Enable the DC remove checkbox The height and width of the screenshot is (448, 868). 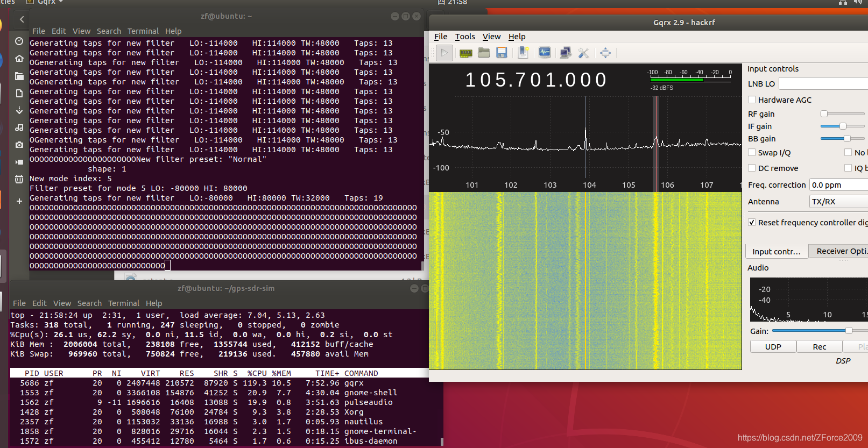[752, 168]
